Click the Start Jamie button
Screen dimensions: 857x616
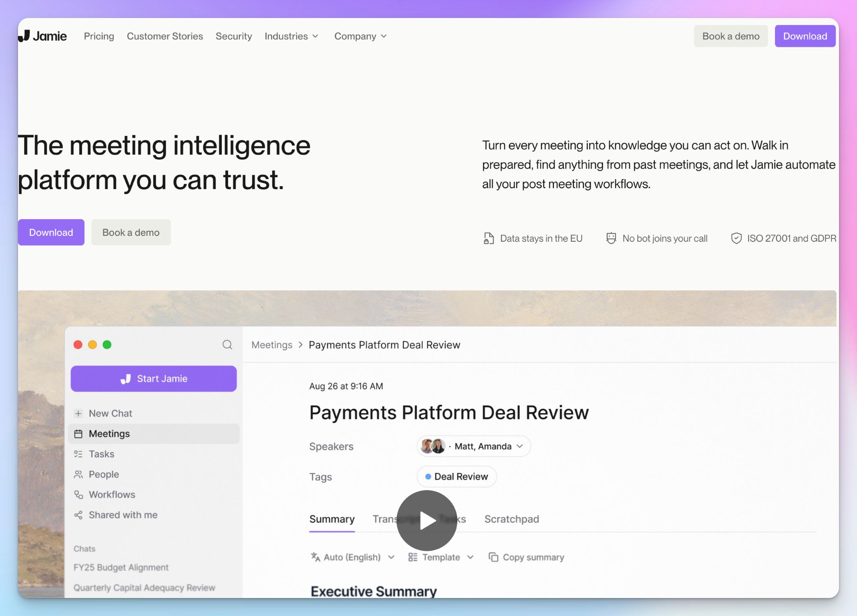tap(154, 378)
